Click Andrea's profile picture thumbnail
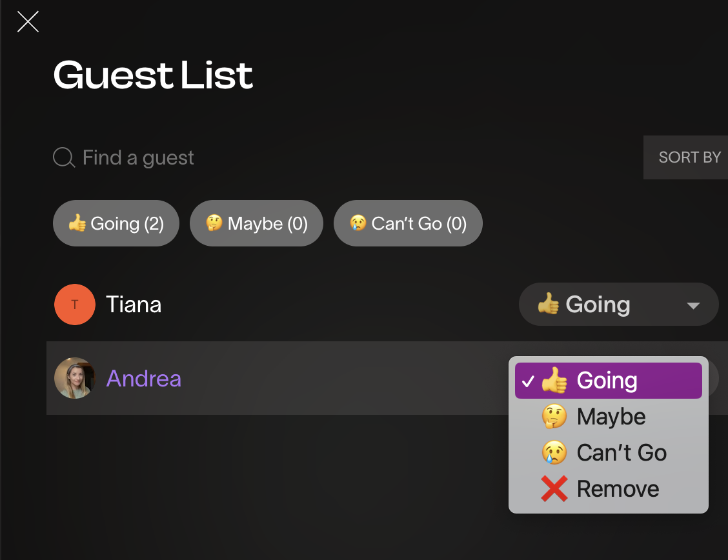 (x=74, y=379)
